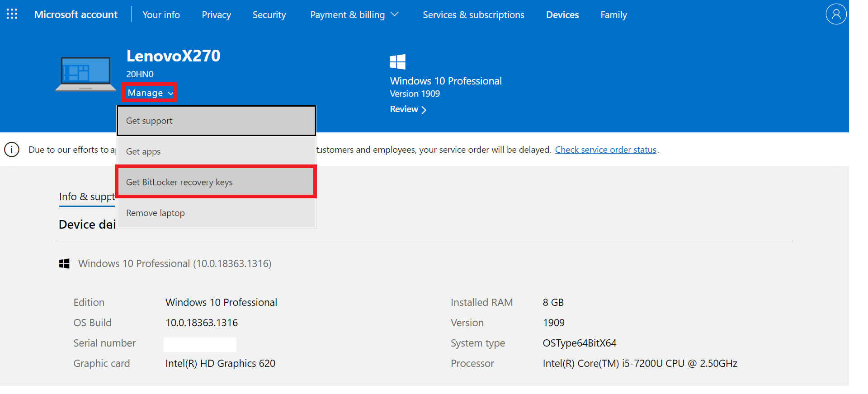Open Services & subscriptions
Screen dimensions: 868x394
tap(473, 15)
